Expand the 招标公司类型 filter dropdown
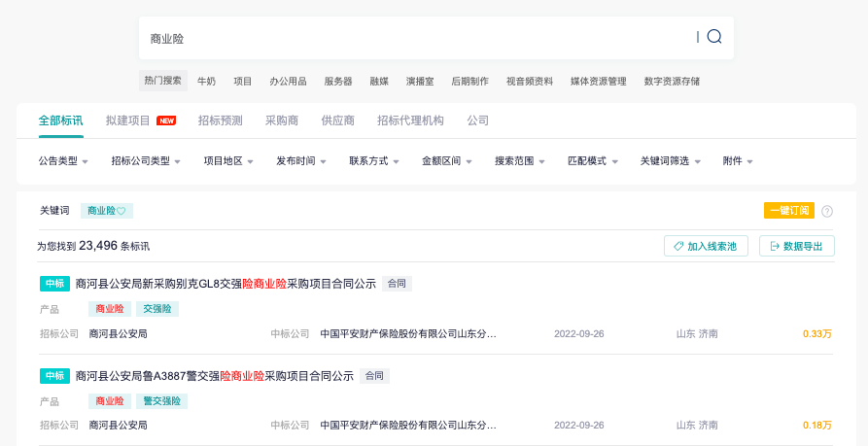This screenshot has width=868, height=446. click(146, 161)
